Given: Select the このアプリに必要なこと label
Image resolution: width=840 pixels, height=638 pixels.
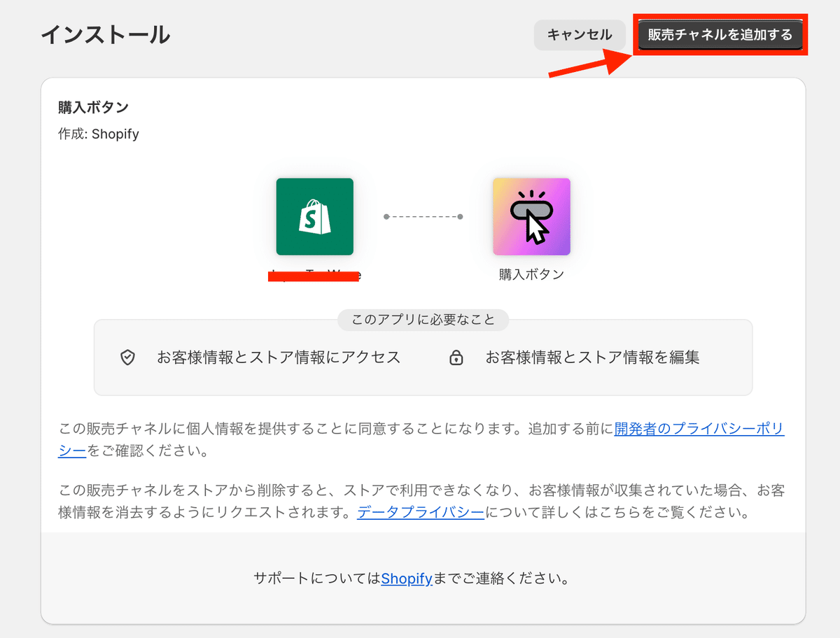Looking at the screenshot, I should (423, 320).
